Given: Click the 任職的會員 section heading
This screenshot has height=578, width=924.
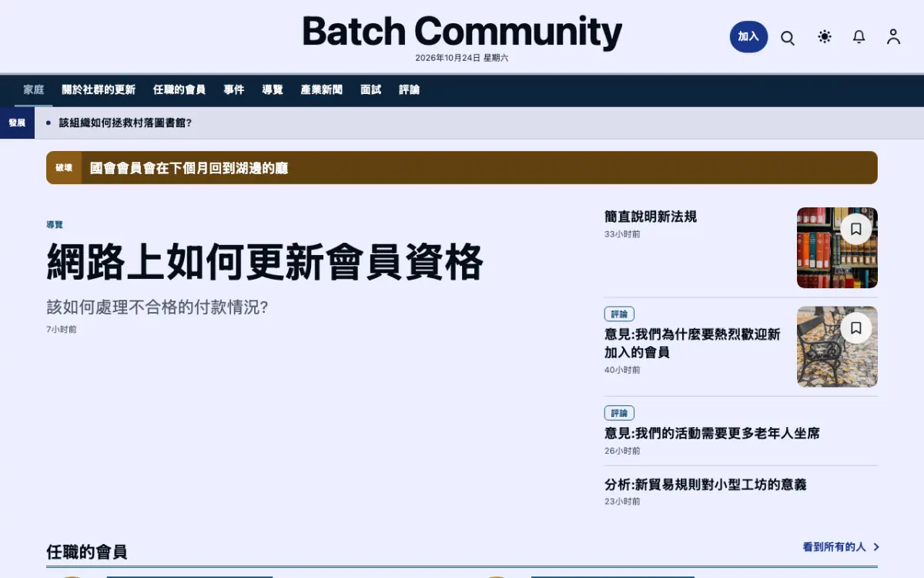Looking at the screenshot, I should 86,552.
